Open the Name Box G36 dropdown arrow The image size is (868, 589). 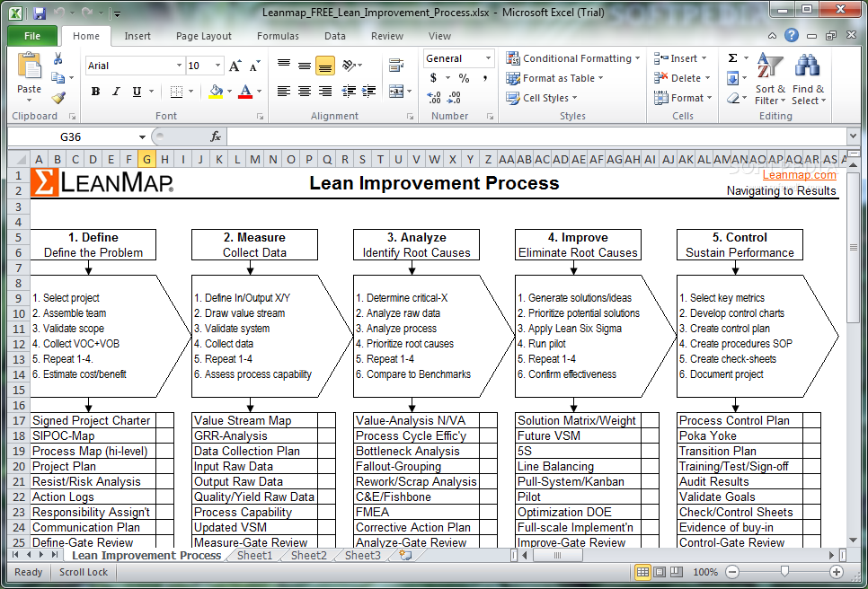142,136
